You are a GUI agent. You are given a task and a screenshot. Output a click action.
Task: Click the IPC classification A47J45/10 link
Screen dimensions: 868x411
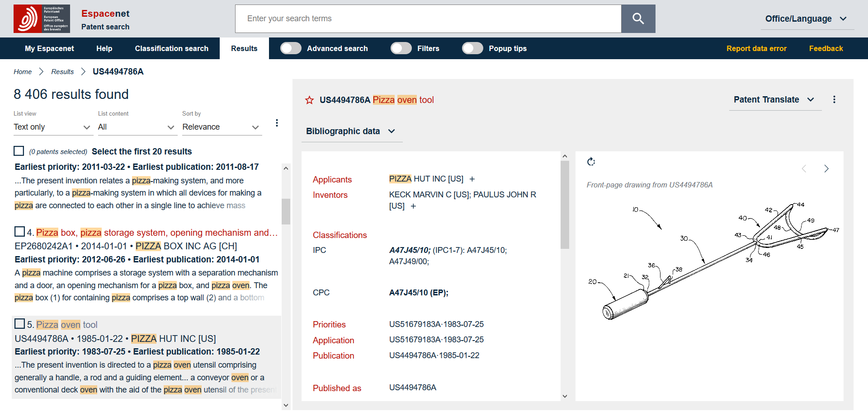[410, 250]
